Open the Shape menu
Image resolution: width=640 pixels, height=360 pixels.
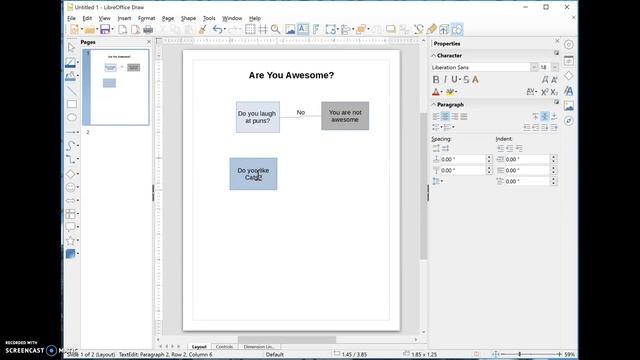[x=188, y=18]
